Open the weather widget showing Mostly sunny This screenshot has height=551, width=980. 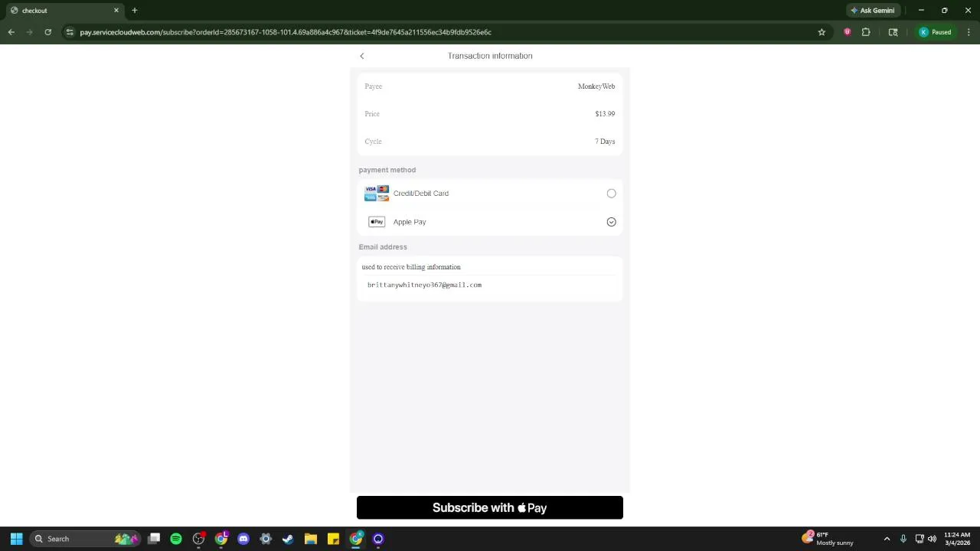pyautogui.click(x=828, y=539)
